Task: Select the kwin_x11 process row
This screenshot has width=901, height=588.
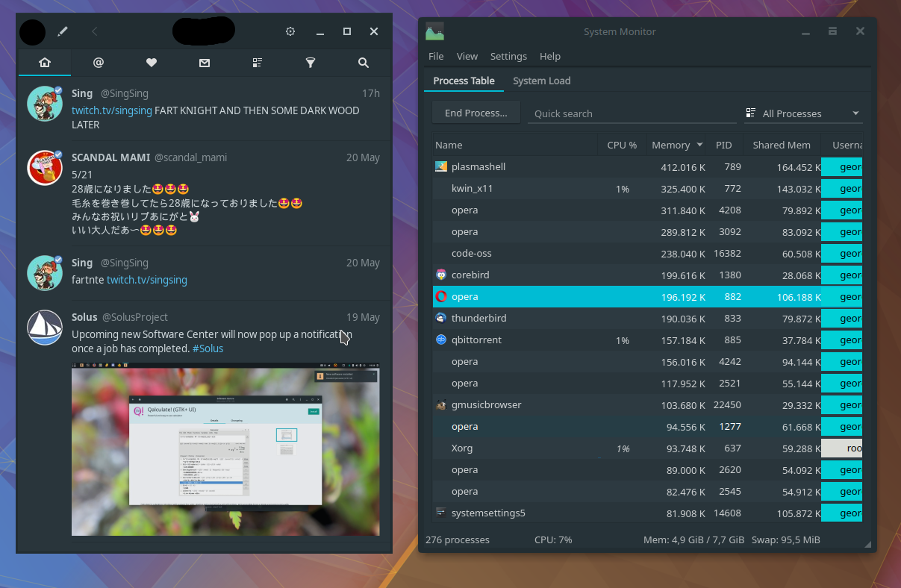Action: (x=647, y=189)
